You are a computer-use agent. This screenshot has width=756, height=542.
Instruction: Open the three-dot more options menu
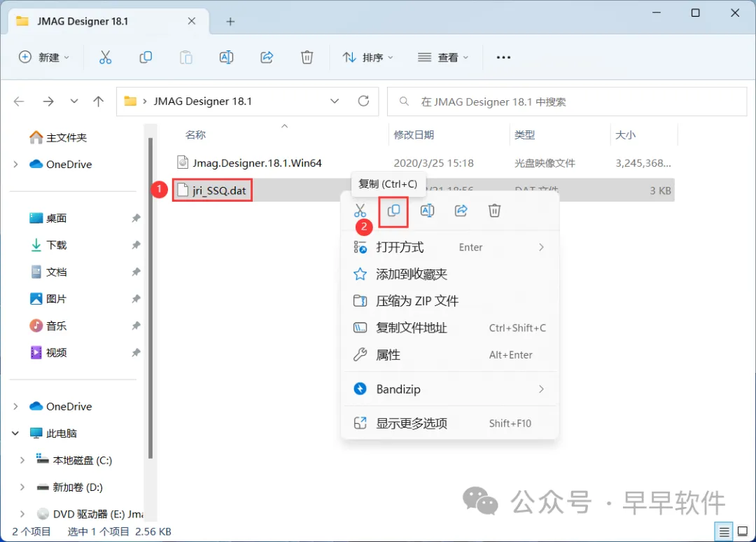point(503,57)
